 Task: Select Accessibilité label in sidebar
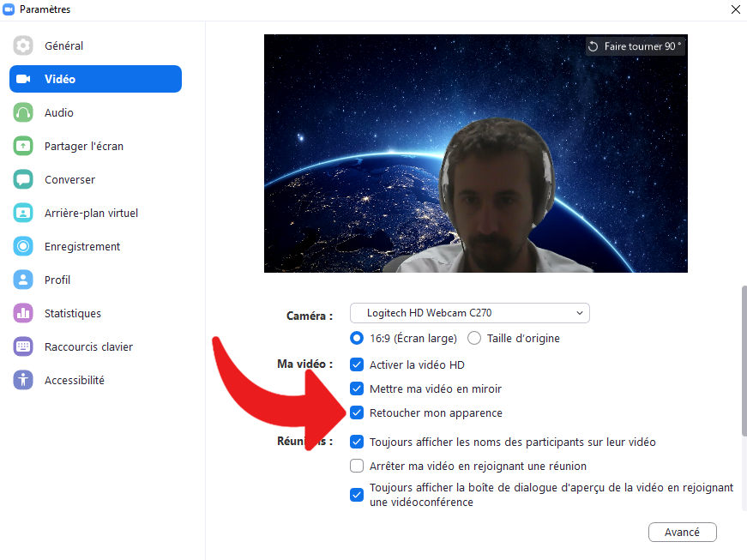pos(75,381)
